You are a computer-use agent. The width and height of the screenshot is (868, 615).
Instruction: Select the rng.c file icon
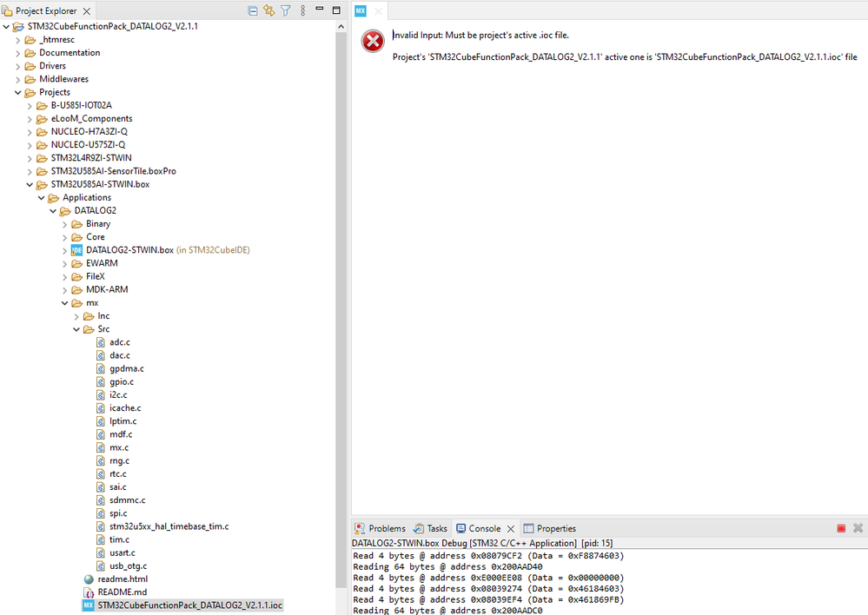tap(100, 461)
